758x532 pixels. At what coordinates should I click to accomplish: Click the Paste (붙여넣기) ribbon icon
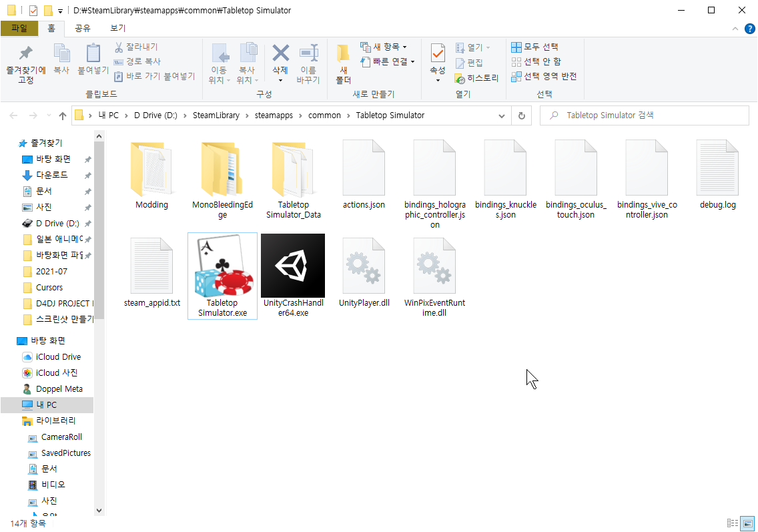click(93, 59)
